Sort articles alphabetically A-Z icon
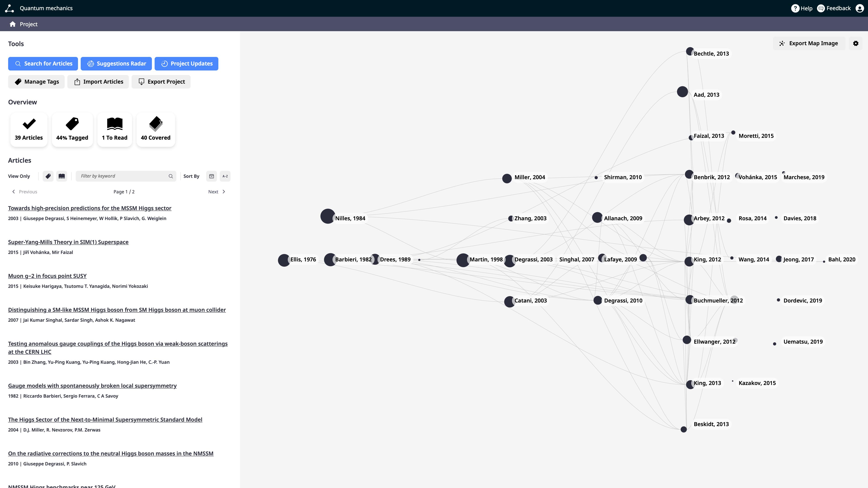The height and width of the screenshot is (488, 868). click(x=225, y=176)
